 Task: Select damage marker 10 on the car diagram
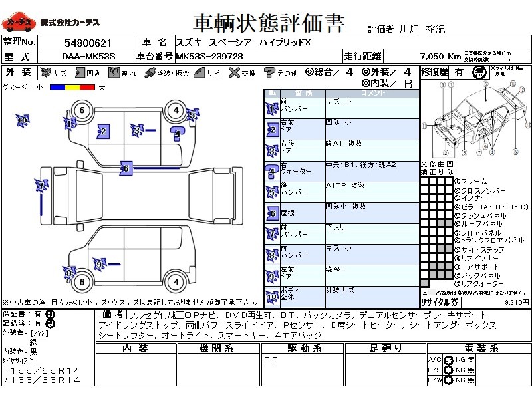click(23, 120)
